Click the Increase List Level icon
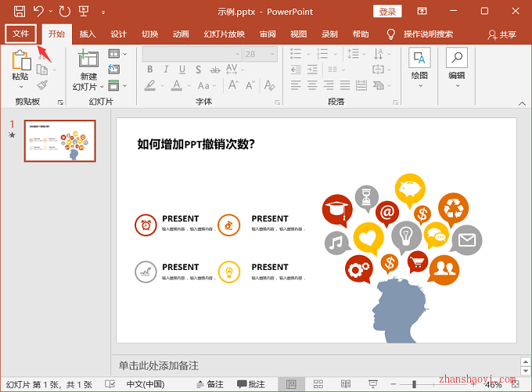This screenshot has width=532, height=392. pos(312,70)
